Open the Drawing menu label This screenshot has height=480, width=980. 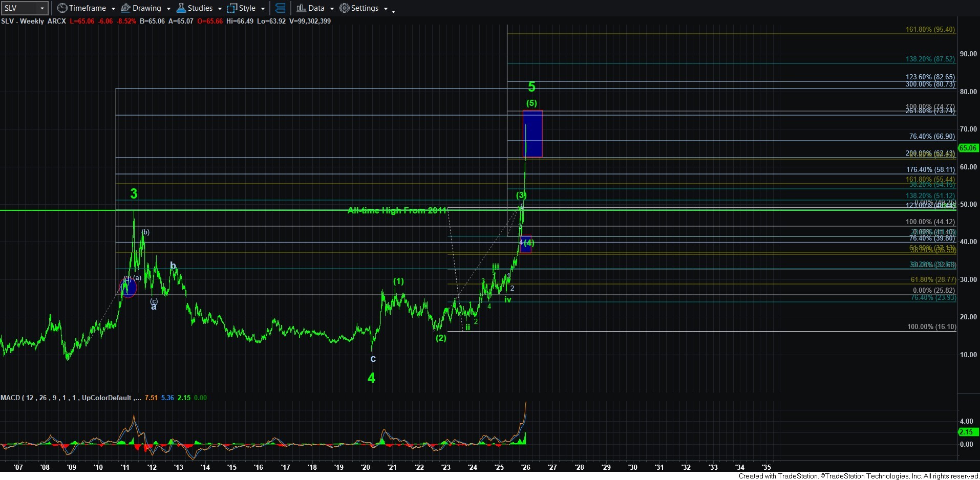tap(146, 8)
